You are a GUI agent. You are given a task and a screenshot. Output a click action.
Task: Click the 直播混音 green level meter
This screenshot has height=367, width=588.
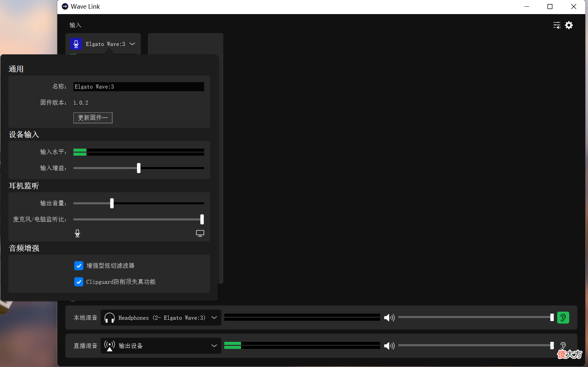point(302,346)
